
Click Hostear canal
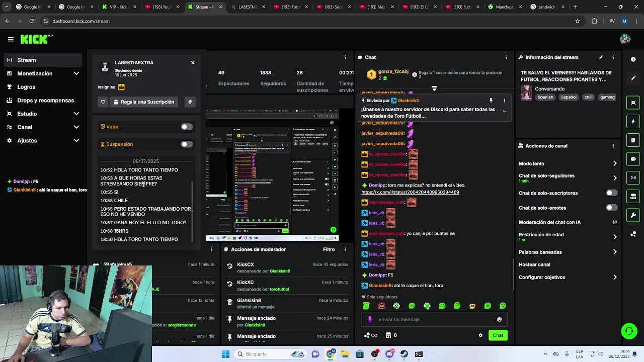point(534,264)
